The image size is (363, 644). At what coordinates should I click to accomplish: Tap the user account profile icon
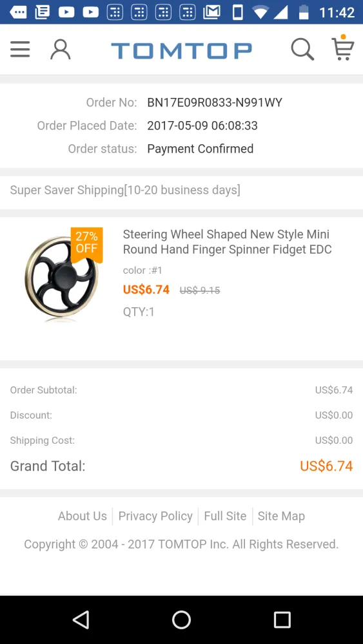[x=61, y=50]
